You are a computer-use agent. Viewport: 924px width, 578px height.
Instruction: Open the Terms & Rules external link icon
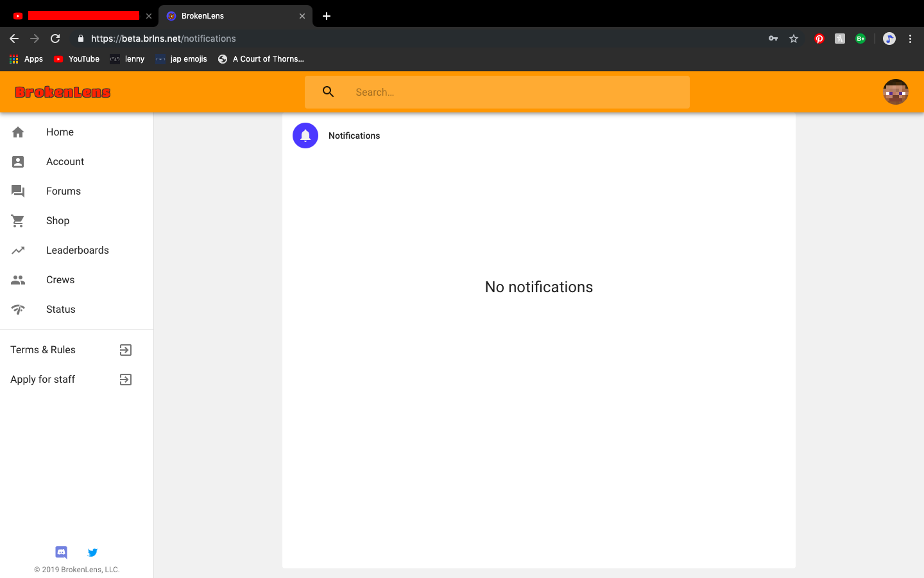(x=126, y=350)
